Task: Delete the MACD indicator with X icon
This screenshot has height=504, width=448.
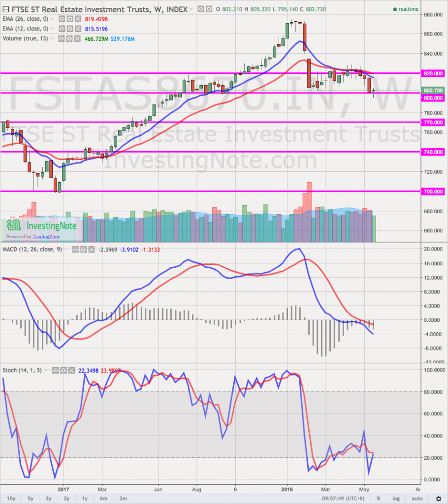Action: pos(92,250)
